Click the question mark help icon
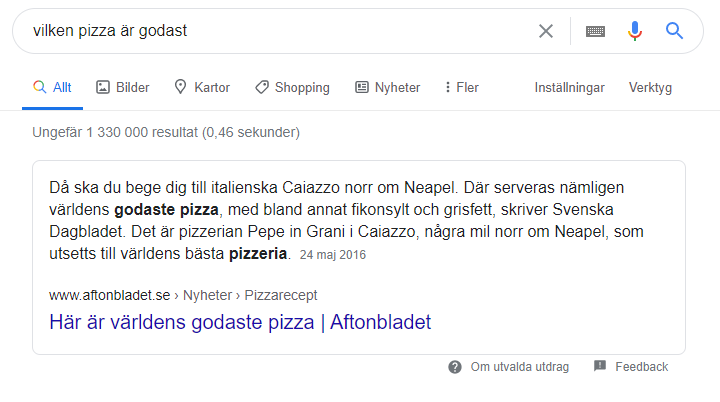 pyautogui.click(x=455, y=367)
